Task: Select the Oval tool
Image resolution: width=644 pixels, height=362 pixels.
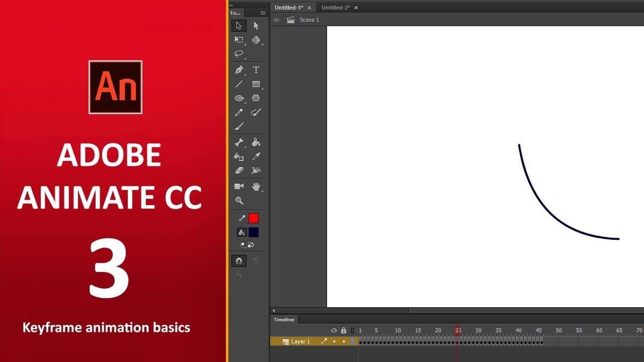Action: click(239, 98)
